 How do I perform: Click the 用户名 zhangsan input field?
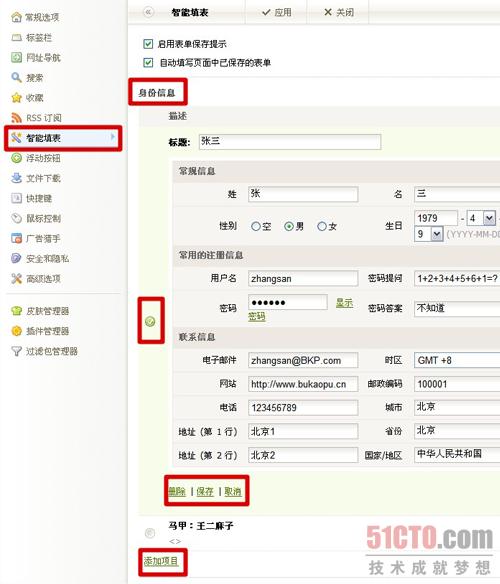[x=303, y=279]
